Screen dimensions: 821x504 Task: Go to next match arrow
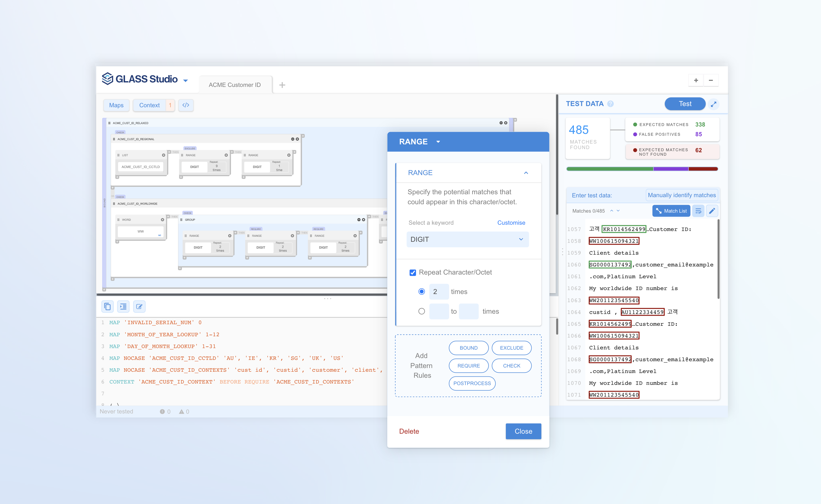618,211
